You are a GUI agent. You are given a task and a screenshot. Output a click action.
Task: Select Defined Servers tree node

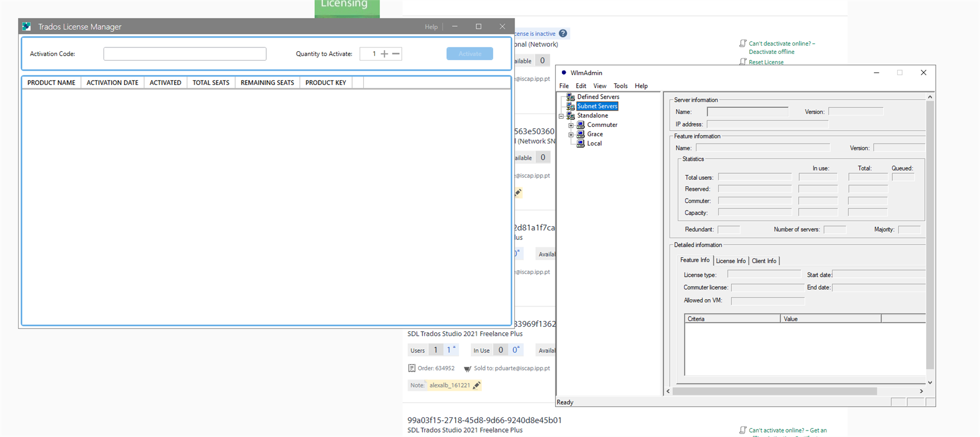click(598, 97)
